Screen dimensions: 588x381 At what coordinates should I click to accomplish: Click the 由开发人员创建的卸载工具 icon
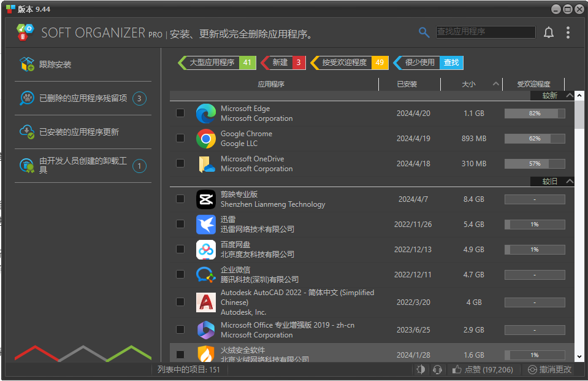click(27, 166)
